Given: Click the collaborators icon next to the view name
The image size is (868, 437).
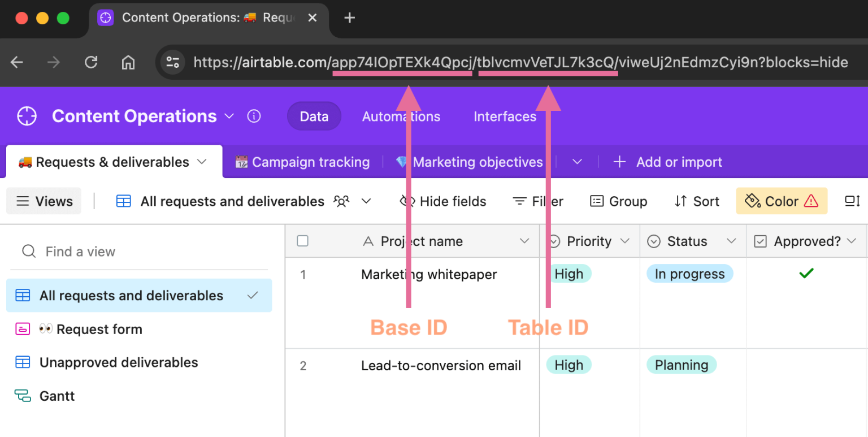Looking at the screenshot, I should click(341, 201).
